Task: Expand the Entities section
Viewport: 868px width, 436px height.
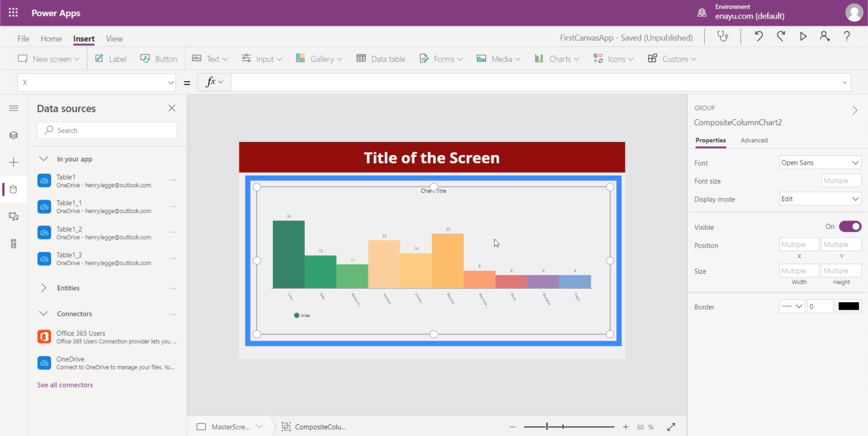Action: (43, 288)
